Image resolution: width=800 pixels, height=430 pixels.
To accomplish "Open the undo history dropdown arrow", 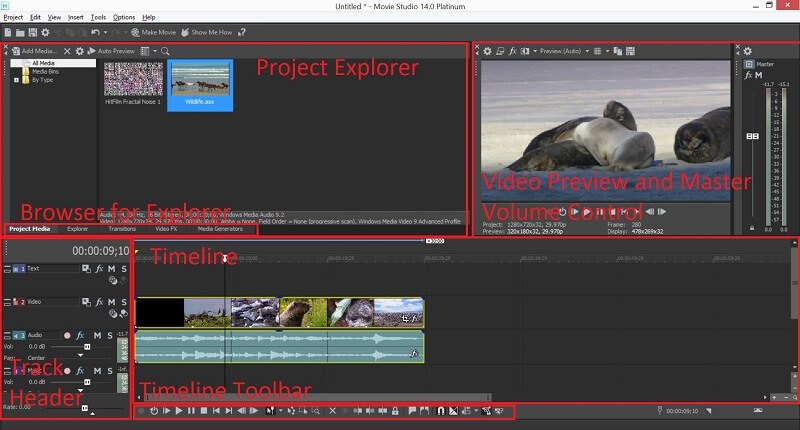I will point(105,33).
